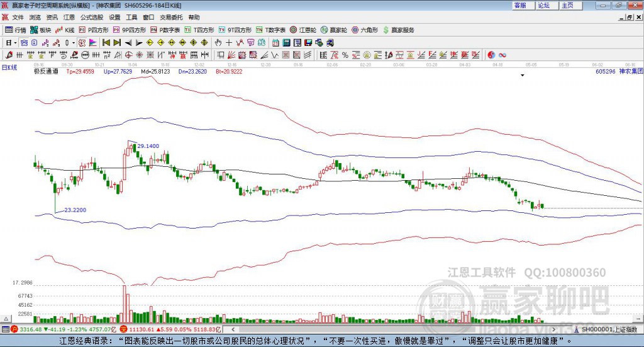644x347 pixels.
Task: Select the zigzag wave line tool
Action: 275,55
